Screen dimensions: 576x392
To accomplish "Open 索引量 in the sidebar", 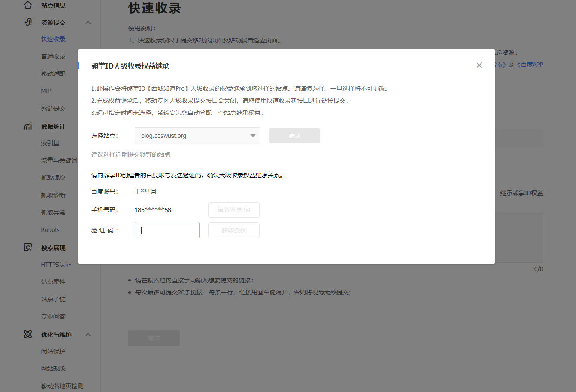I will (50, 143).
